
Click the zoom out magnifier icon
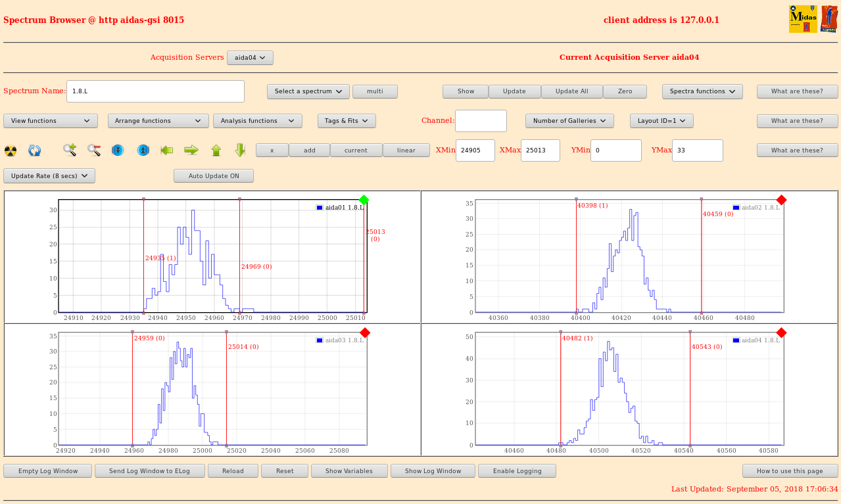(94, 150)
